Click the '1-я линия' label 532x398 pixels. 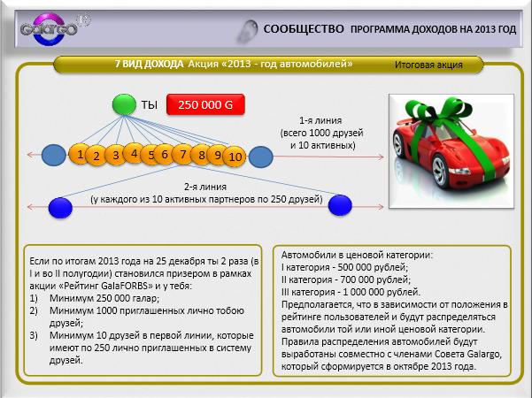point(320,120)
